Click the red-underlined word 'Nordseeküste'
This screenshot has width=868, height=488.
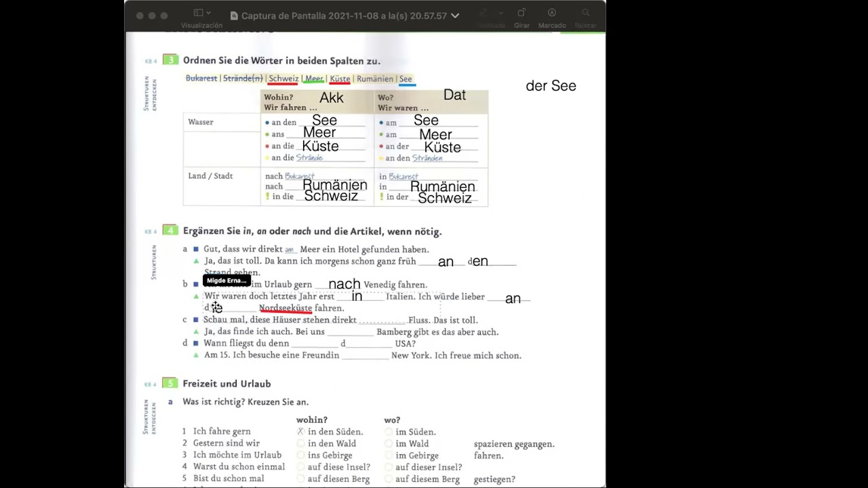(x=285, y=308)
